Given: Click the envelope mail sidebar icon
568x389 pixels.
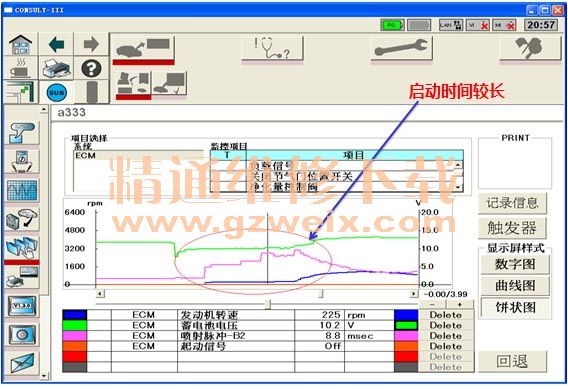Looking at the screenshot, I should click(x=22, y=363).
